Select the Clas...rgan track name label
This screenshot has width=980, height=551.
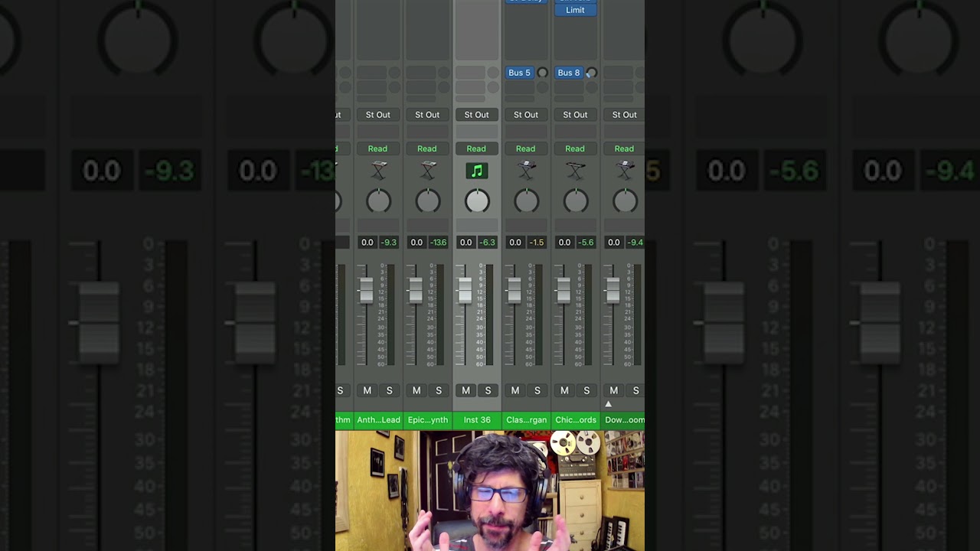click(526, 420)
